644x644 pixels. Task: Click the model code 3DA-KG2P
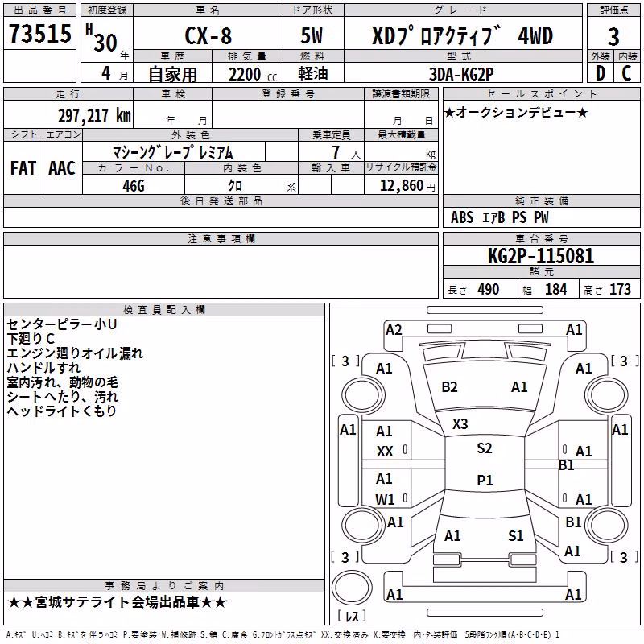coord(461,74)
